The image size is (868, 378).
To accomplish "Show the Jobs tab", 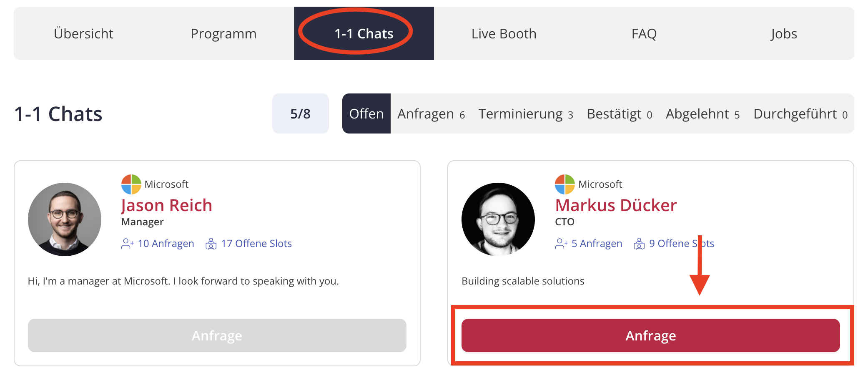I will click(x=784, y=34).
